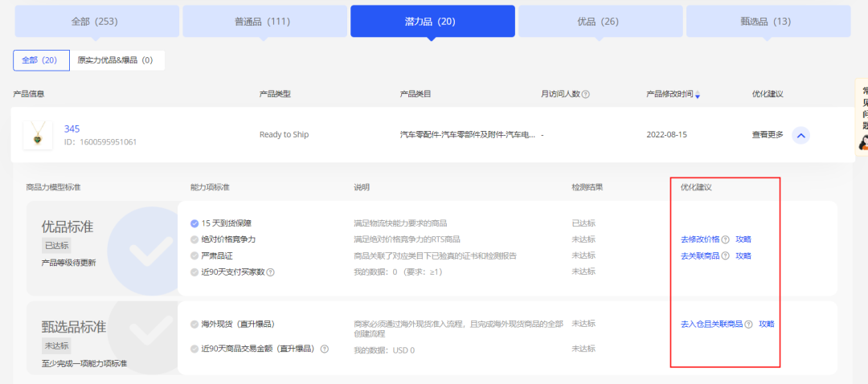Click the 甄选品标准 heading
This screenshot has width=868, height=384.
click(74, 326)
